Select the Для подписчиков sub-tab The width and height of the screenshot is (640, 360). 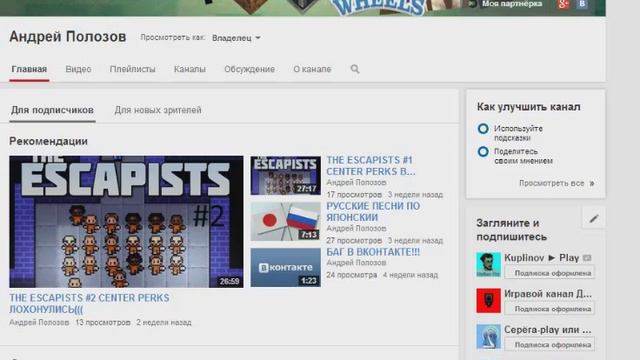[52, 110]
